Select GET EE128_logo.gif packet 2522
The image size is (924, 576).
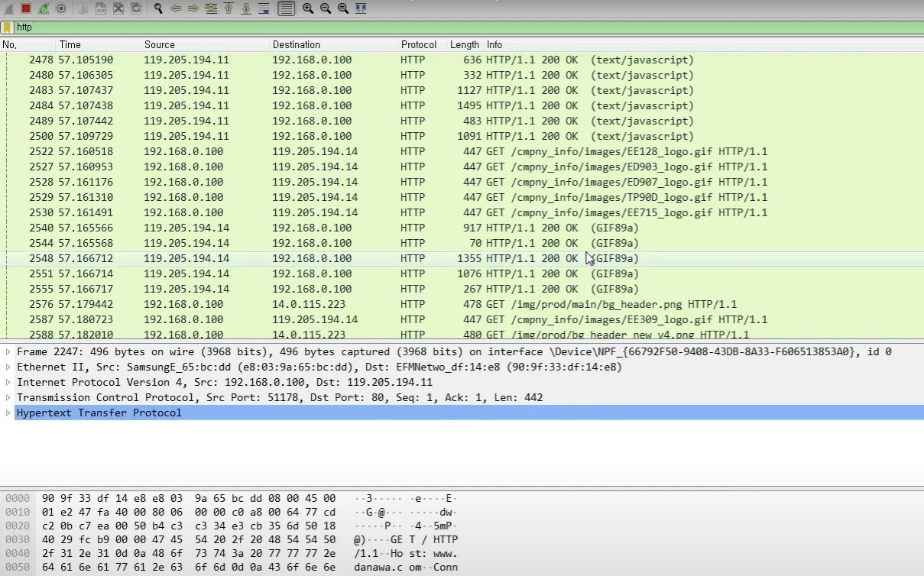point(462,151)
